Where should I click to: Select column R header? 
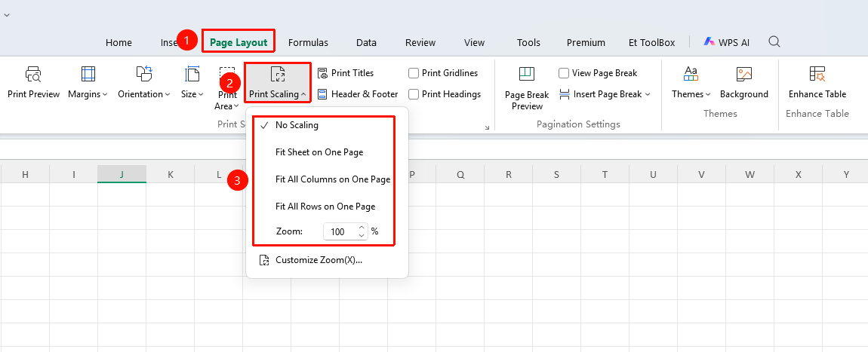[508, 174]
